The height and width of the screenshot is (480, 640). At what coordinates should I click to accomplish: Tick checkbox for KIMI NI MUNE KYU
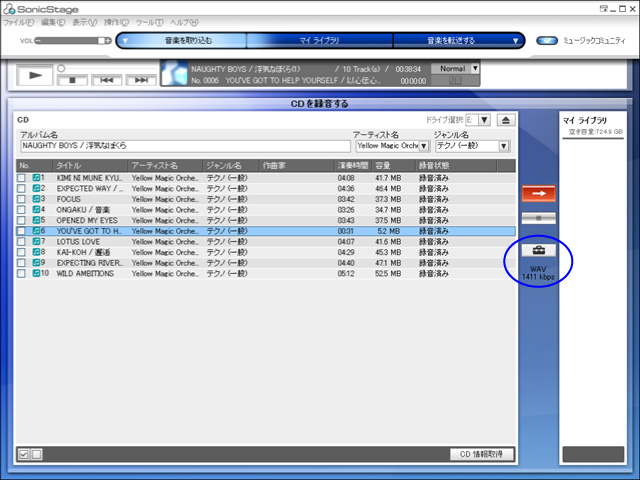[21, 178]
